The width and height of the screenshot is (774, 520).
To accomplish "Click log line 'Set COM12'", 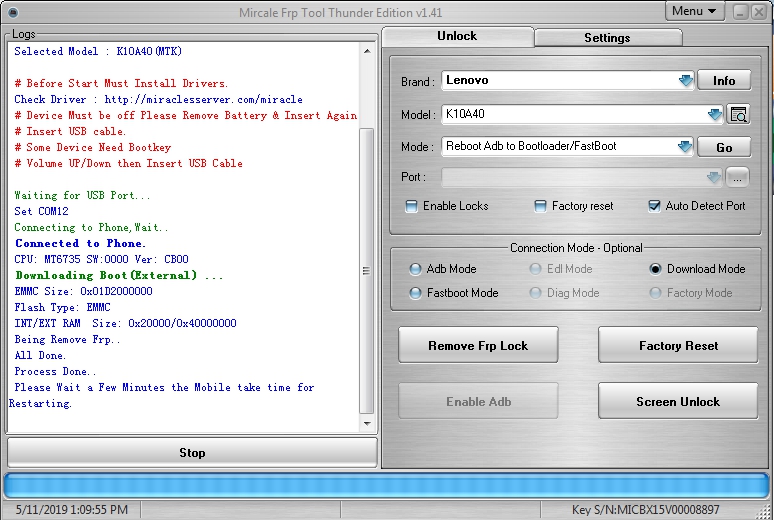I will (41, 211).
